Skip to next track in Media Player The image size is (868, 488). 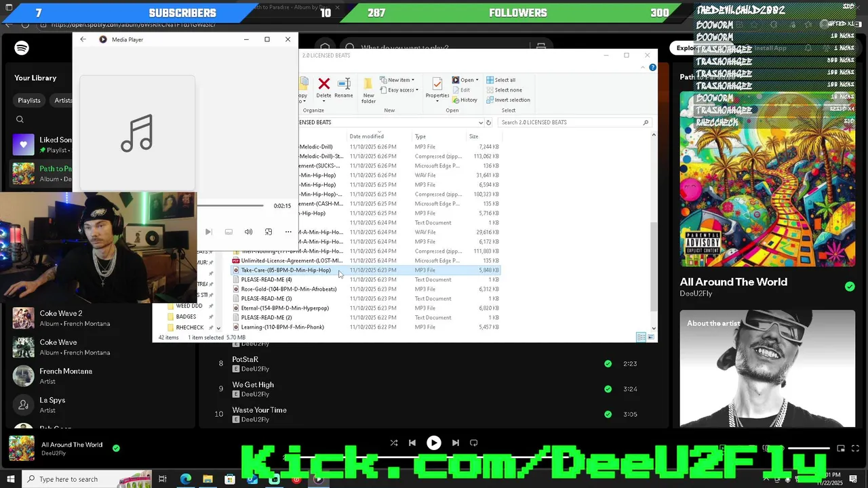coord(208,232)
